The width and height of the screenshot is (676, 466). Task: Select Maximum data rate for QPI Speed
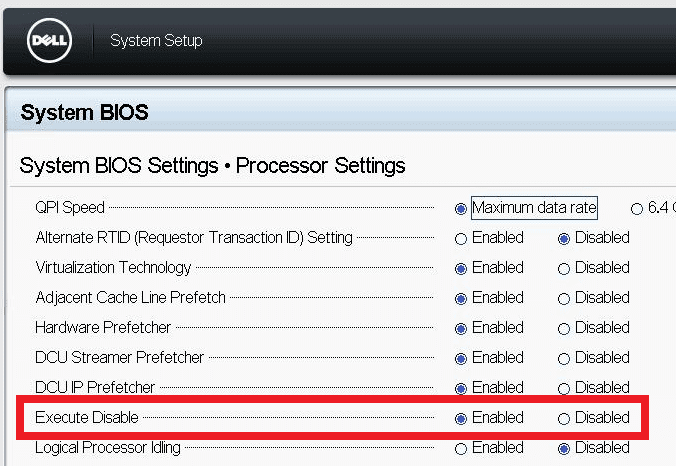click(x=461, y=209)
